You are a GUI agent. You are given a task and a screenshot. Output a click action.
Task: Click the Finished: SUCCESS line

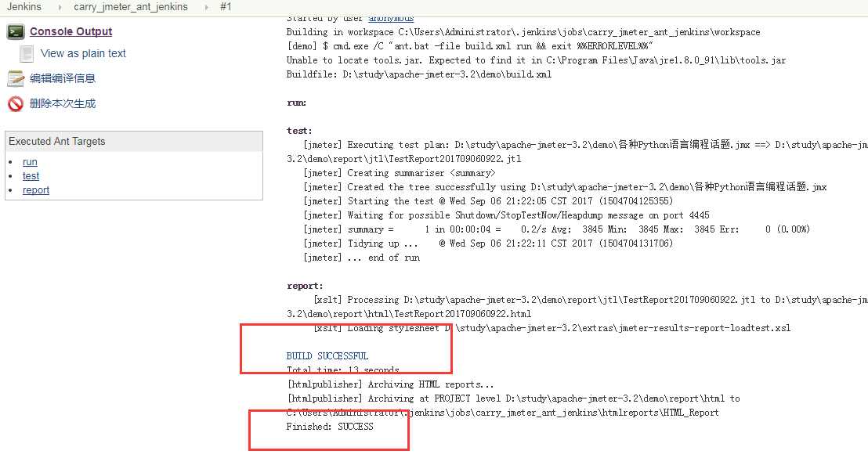[330, 427]
